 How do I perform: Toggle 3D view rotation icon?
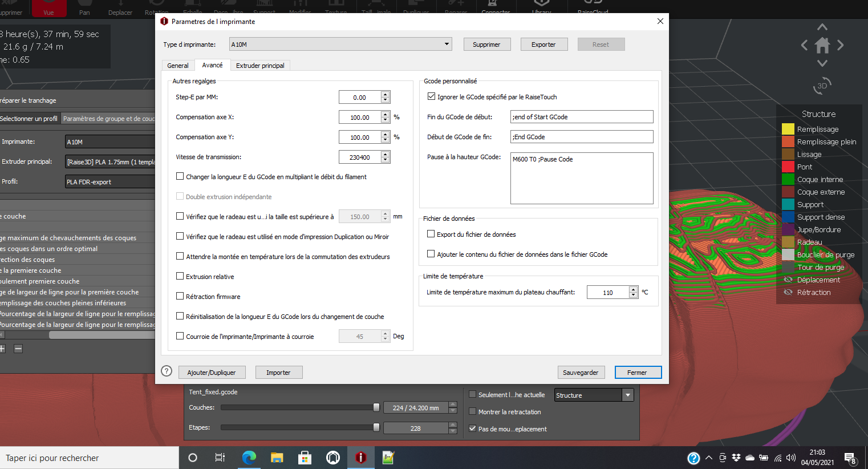coord(822,86)
